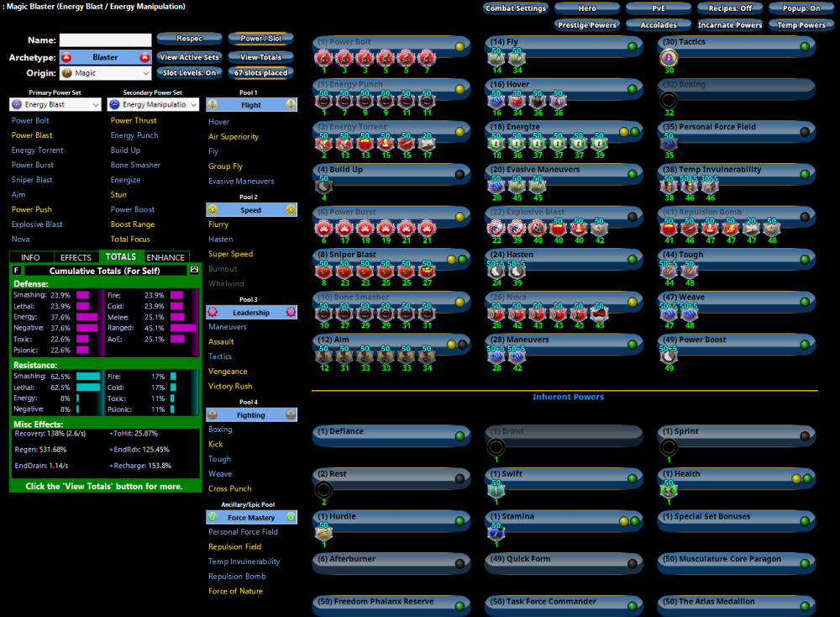The image size is (840, 617).
Task: Open the Primary Power Set dropdown
Action: pos(55,105)
